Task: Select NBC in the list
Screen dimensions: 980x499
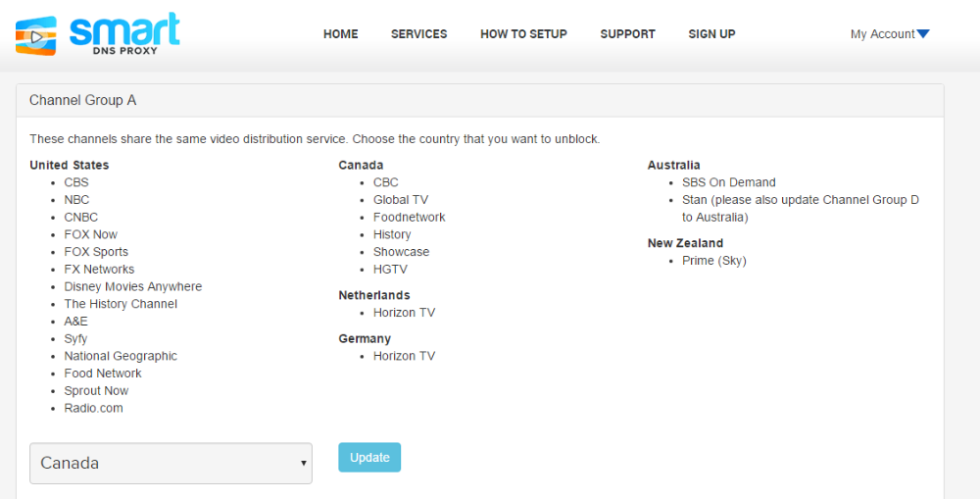Action: point(76,200)
